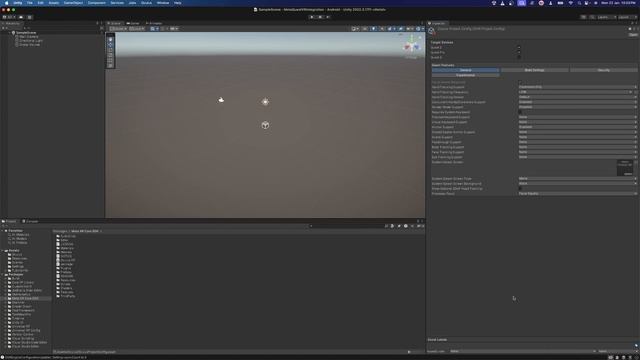This screenshot has width=640, height=360.
Task: Click the Prefabs folder in project contents
Action: click(x=66, y=272)
